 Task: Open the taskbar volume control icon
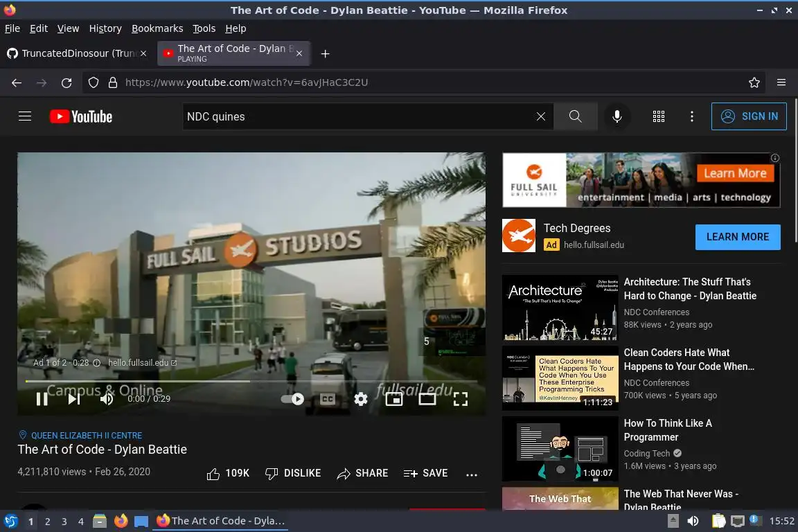tap(693, 522)
